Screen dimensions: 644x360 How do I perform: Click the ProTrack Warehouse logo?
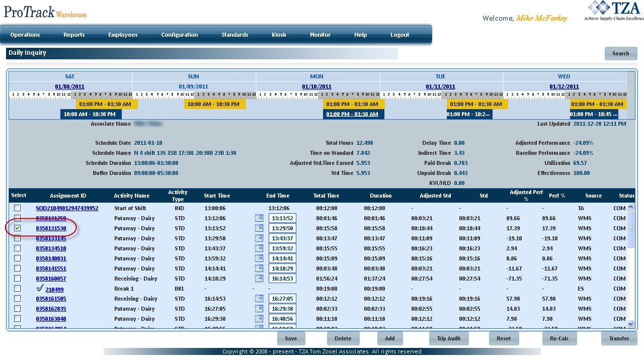pos(45,12)
